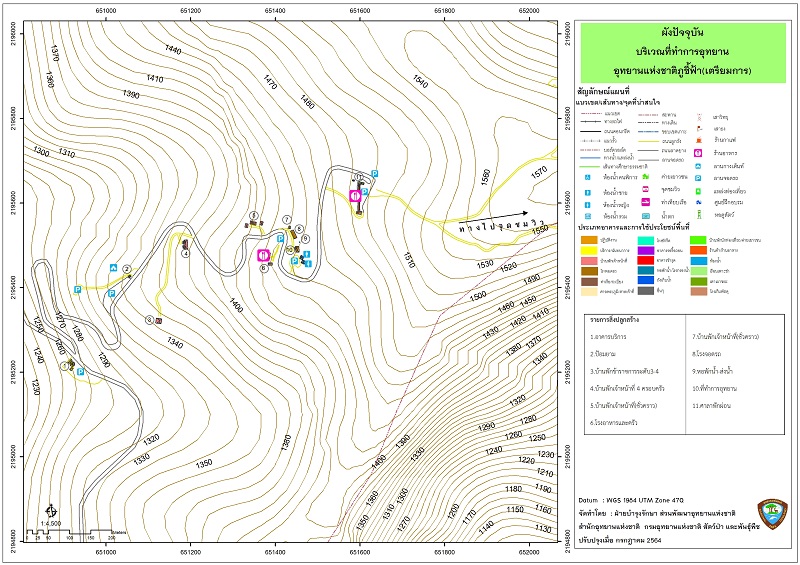The height and width of the screenshot is (565, 800).
Task: Click the sky blue legend color swatch
Action: 699,261
